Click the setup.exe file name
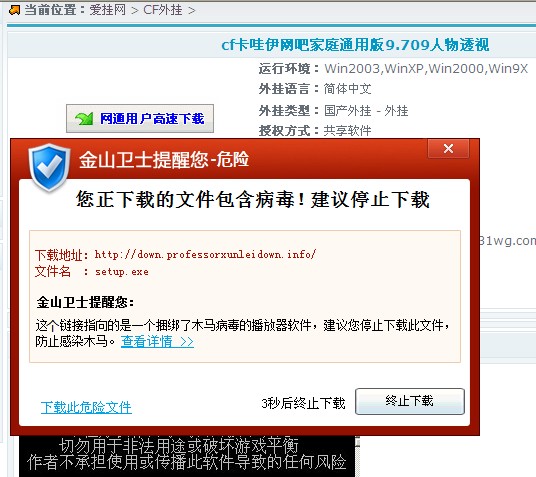This screenshot has width=536, height=477. point(122,272)
